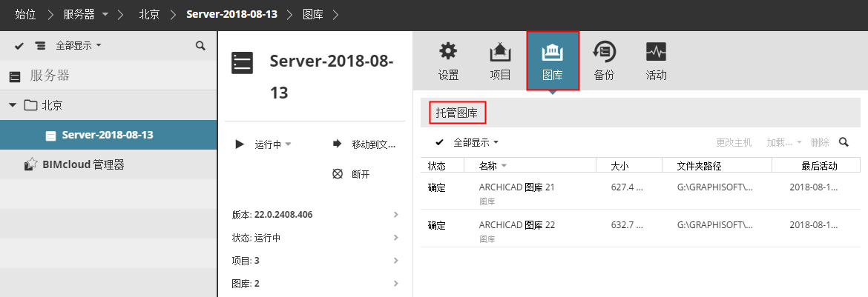Image resolution: width=868 pixels, height=297 pixels.
Task: Click the search magnifier in library list toolbar
Action: click(844, 142)
